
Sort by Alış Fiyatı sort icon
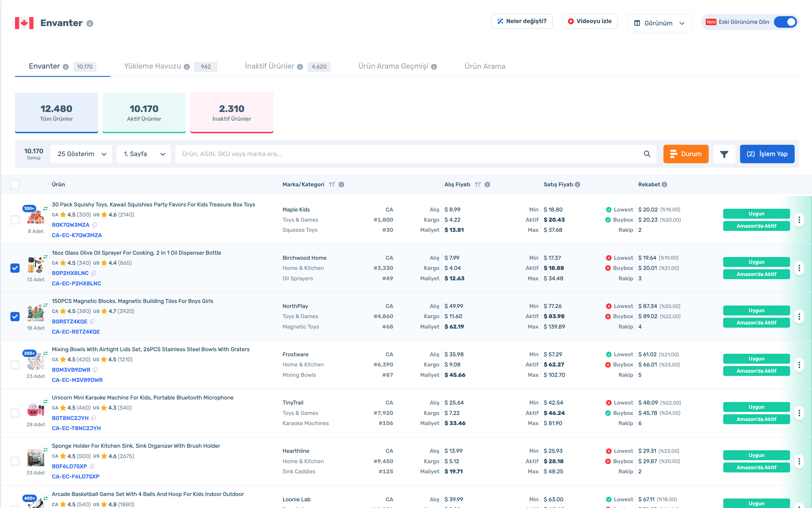(x=478, y=184)
